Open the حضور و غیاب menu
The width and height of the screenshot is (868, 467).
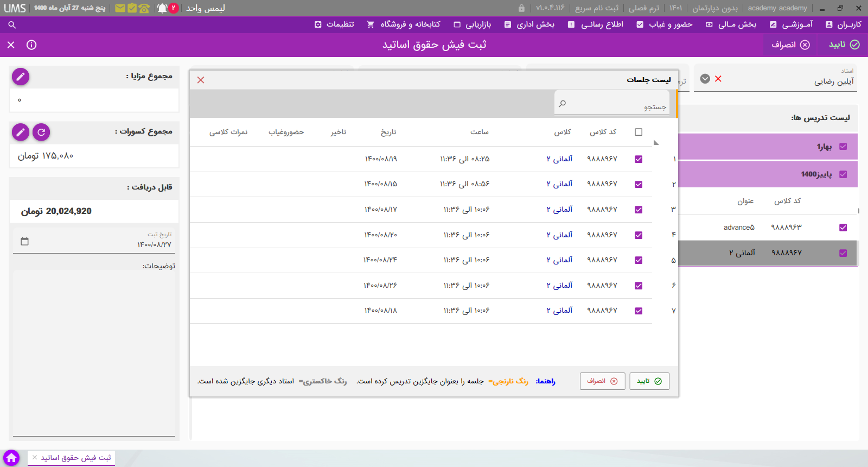[665, 24]
